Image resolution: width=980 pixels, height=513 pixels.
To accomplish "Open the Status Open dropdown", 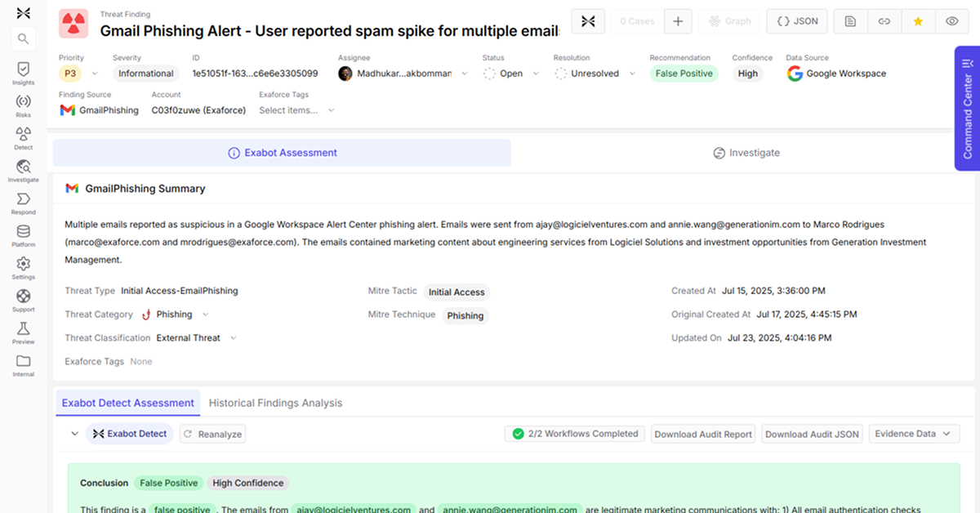I will 512,74.
